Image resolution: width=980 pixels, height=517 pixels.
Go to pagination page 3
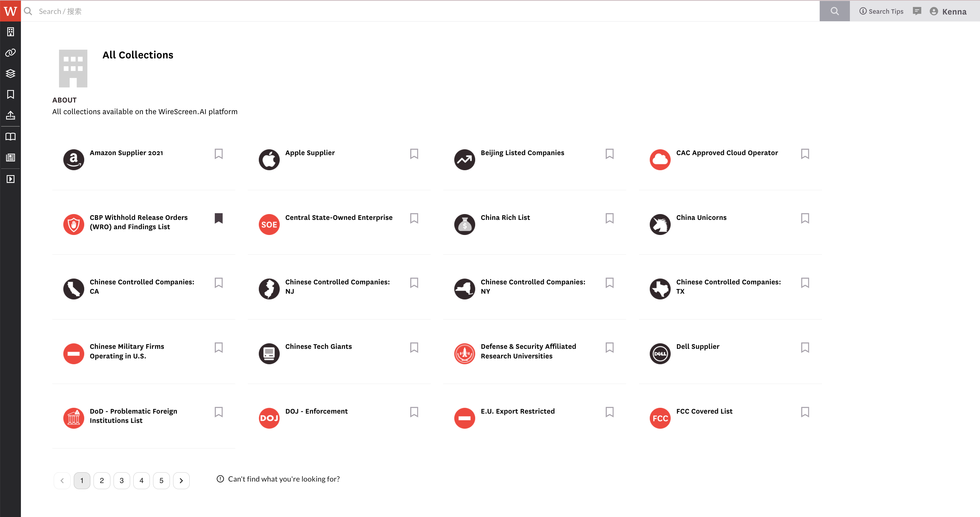click(x=122, y=480)
